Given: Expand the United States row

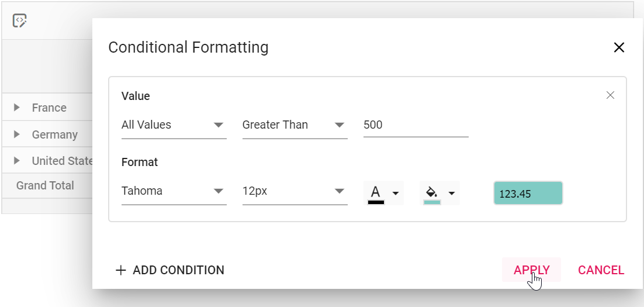Looking at the screenshot, I should click(x=16, y=161).
